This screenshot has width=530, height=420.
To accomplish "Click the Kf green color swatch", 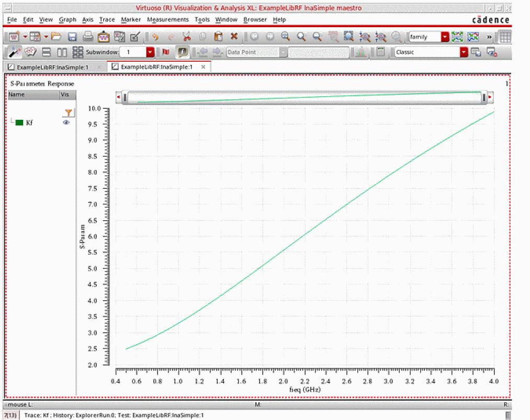I will click(x=19, y=122).
